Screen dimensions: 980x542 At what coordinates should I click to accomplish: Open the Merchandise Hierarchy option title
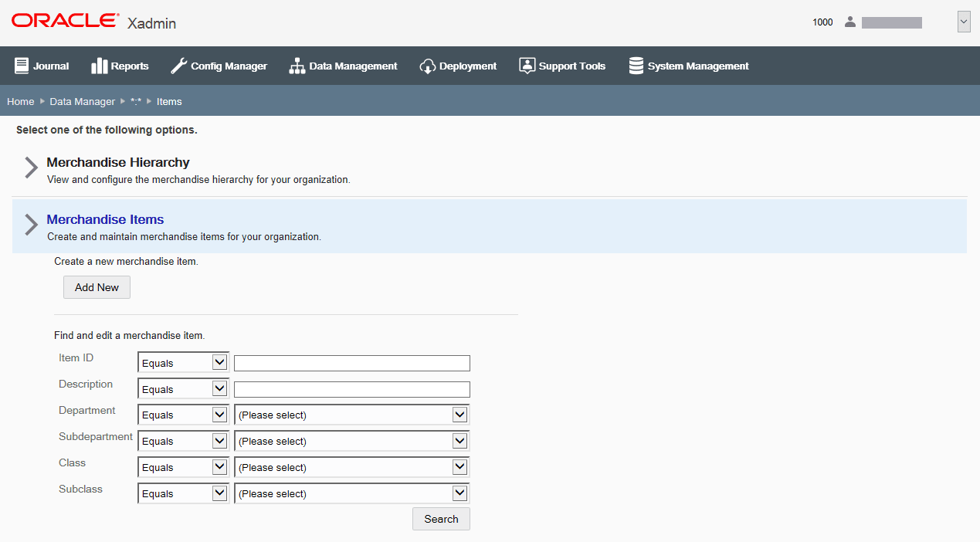118,162
